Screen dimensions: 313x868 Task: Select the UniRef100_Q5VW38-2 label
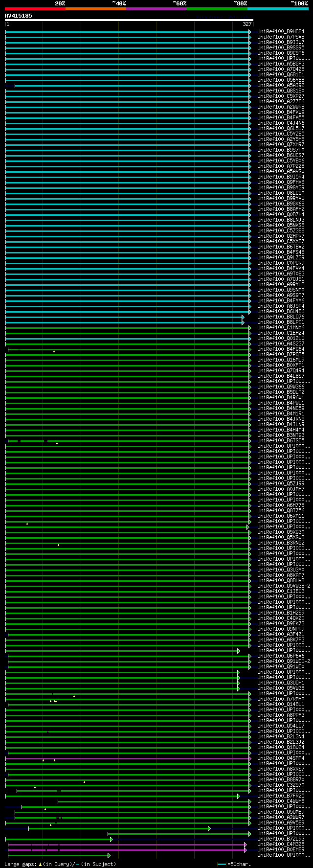[x=284, y=586]
